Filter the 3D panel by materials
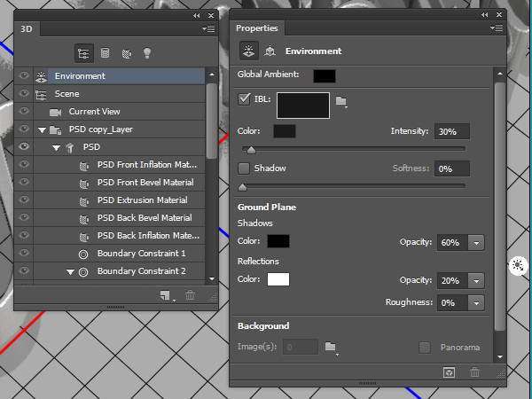 click(127, 53)
